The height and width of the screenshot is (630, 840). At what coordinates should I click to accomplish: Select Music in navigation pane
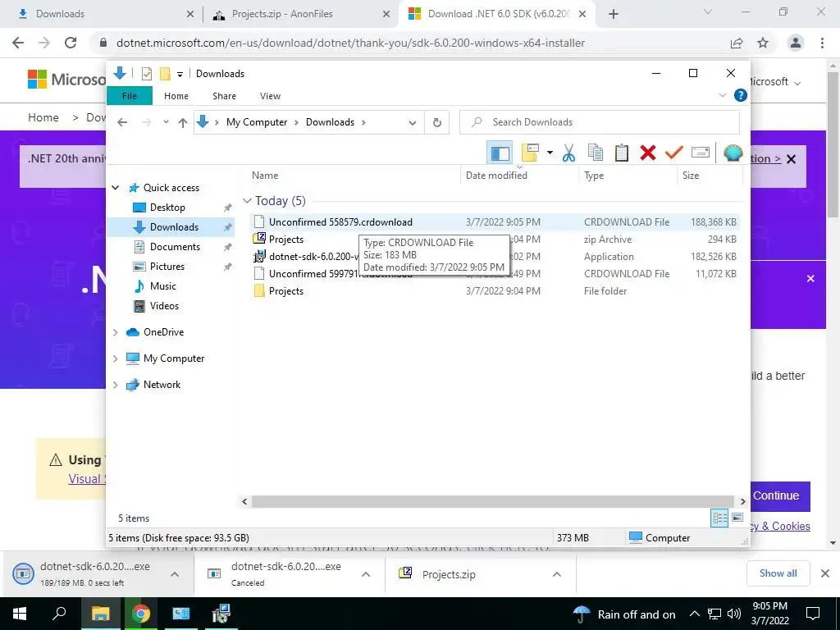162,286
